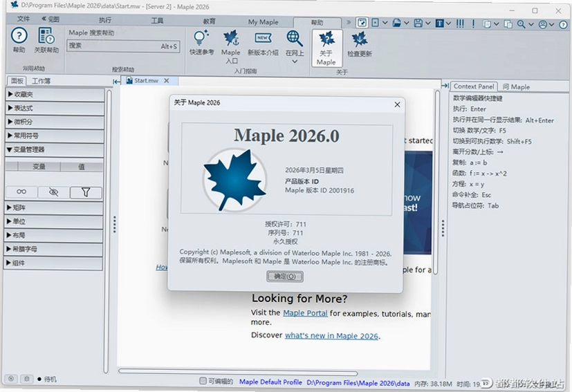This screenshot has height=392, width=572.
Task: Click 确定(O) button in About dialog
Action: [x=284, y=277]
